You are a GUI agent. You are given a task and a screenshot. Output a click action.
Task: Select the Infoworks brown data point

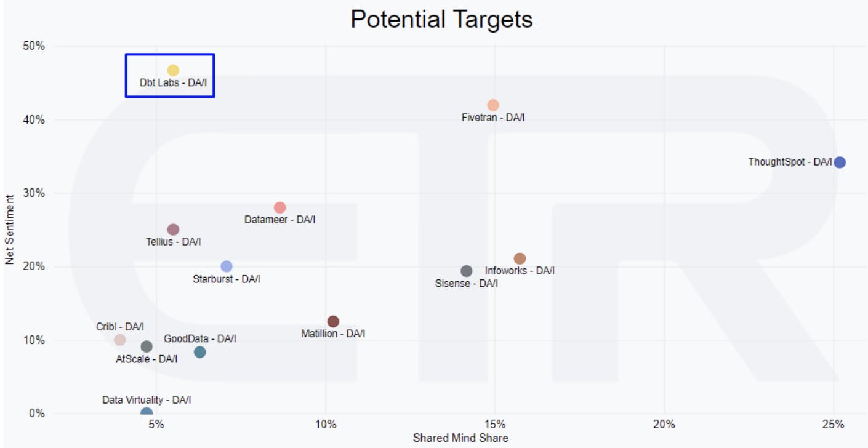point(520,258)
